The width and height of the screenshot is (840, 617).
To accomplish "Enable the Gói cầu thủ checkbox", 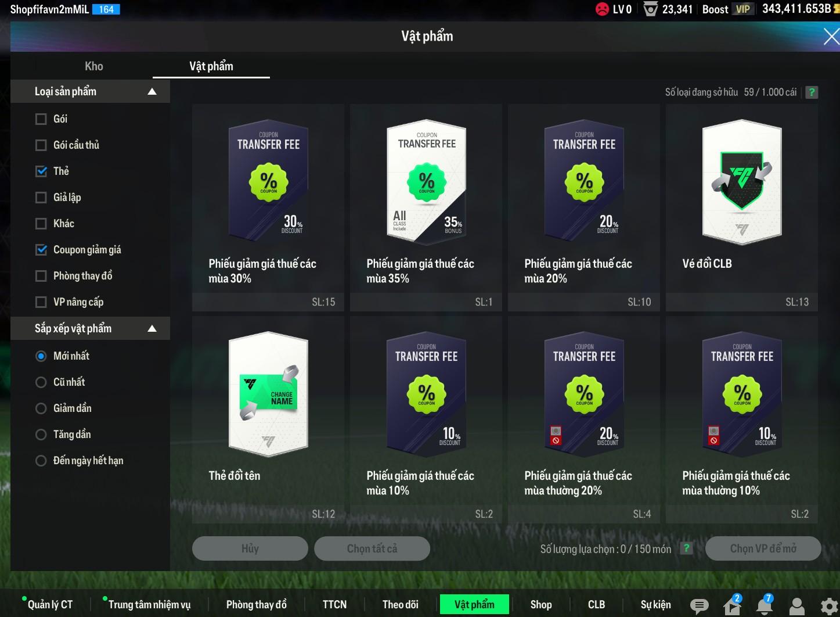I will pyautogui.click(x=41, y=145).
